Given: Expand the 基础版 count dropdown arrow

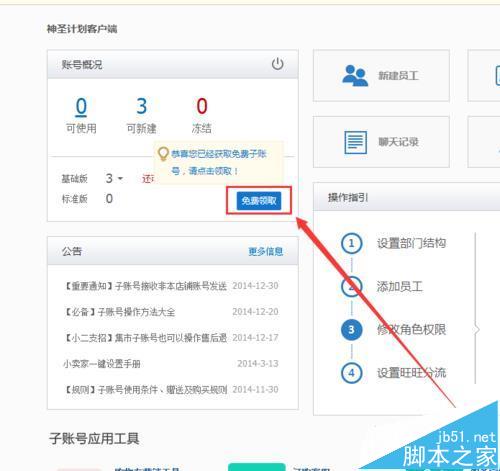Looking at the screenshot, I should (x=120, y=179).
